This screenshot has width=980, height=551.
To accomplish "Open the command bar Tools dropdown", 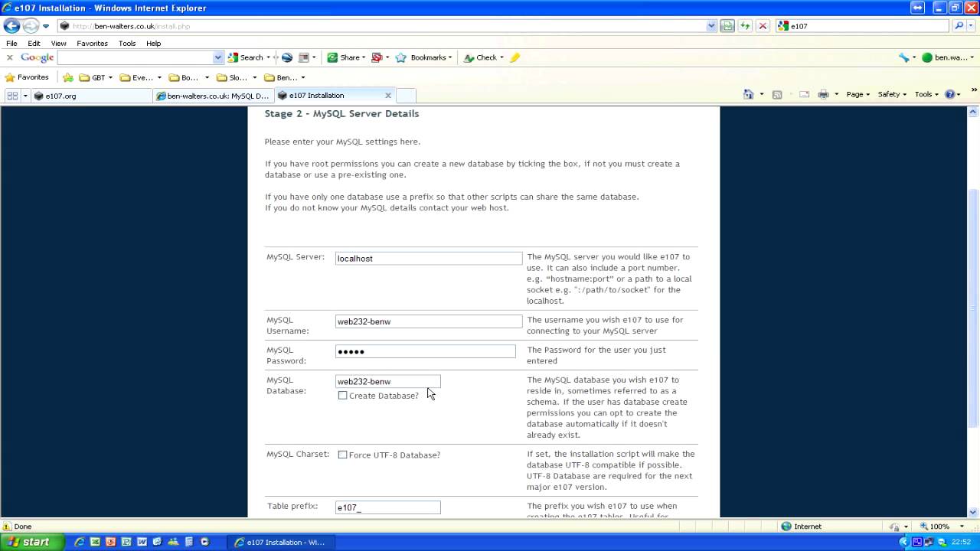I will click(x=926, y=94).
